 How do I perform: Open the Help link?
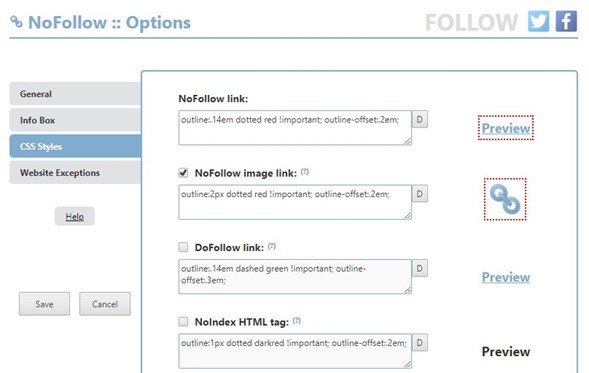pyautogui.click(x=74, y=216)
